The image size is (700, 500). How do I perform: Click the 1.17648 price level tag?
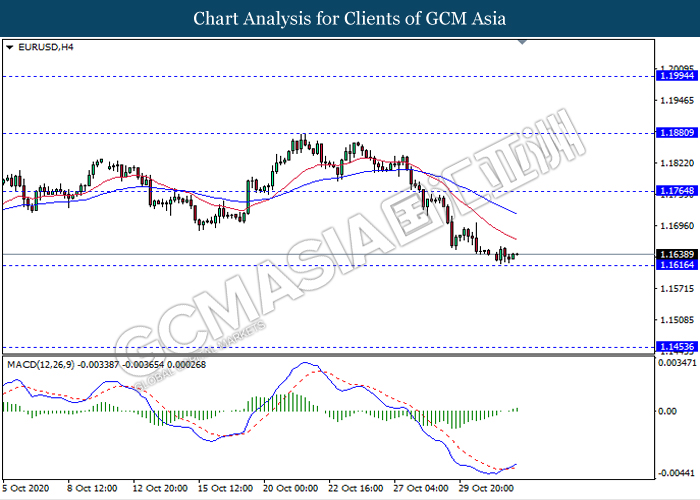675,190
